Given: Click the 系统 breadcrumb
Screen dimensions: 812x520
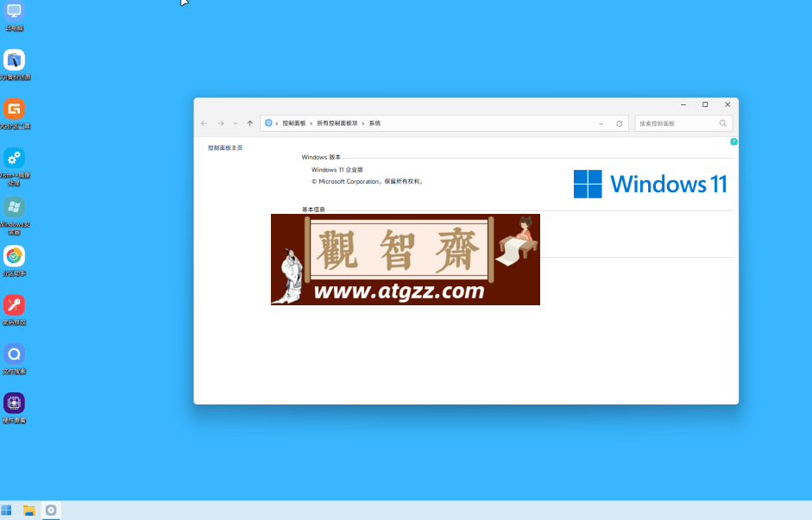Looking at the screenshot, I should [x=375, y=123].
